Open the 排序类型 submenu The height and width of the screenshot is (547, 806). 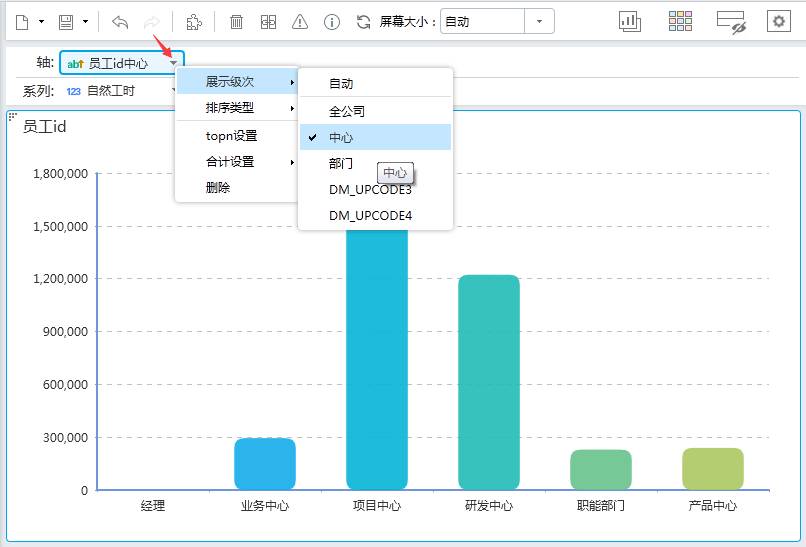pyautogui.click(x=237, y=108)
